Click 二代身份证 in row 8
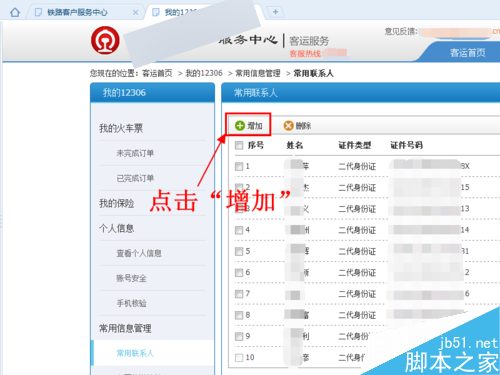 pos(357,315)
